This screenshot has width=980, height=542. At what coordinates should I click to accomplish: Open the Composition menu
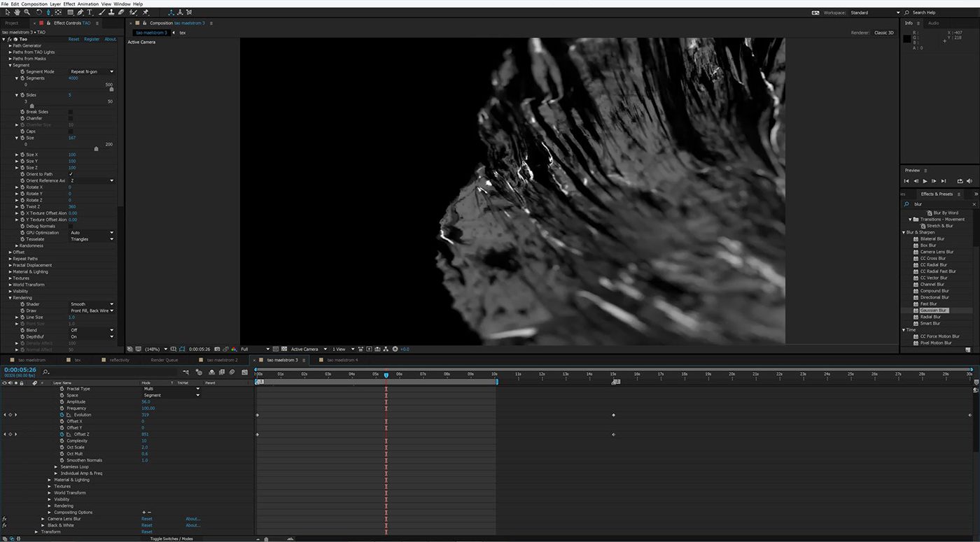coord(34,3)
